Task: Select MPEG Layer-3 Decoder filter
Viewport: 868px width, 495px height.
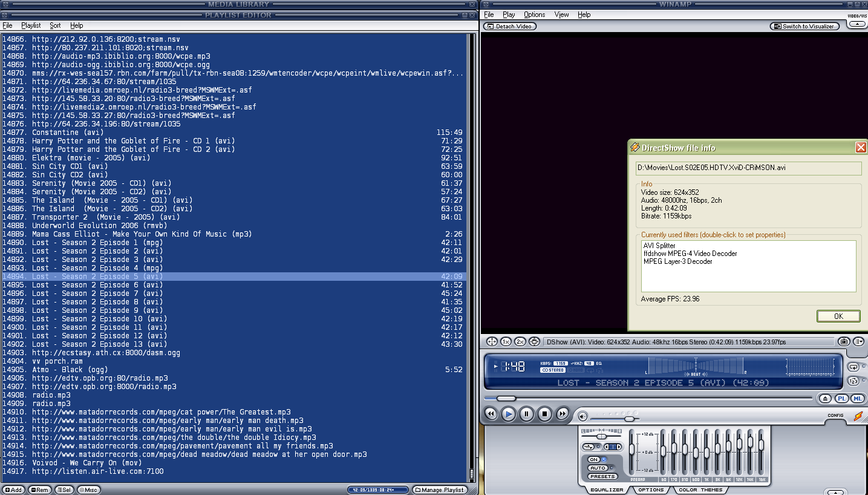Action: (x=677, y=261)
